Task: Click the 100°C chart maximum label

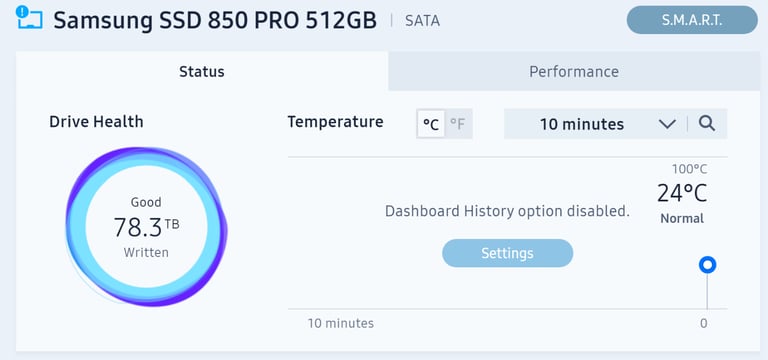Action: (x=689, y=169)
